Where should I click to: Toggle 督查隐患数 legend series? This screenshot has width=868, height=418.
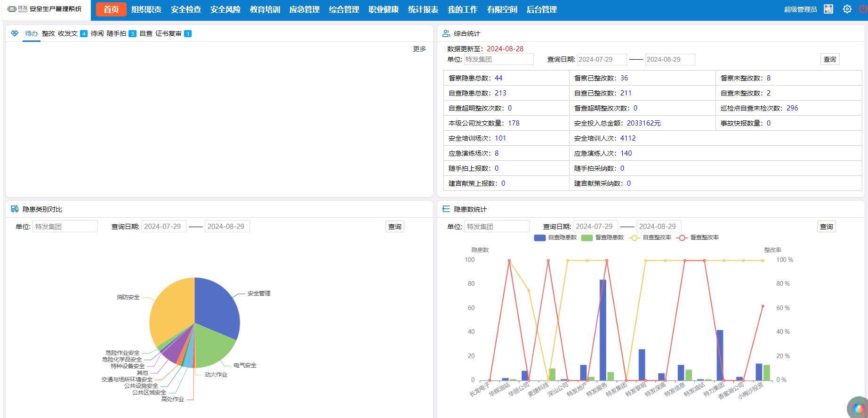click(603, 237)
